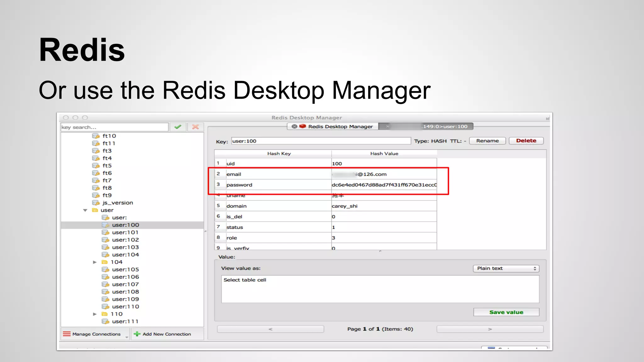Select the ft8 key icon
Screen dimensions: 644x362
click(96, 188)
